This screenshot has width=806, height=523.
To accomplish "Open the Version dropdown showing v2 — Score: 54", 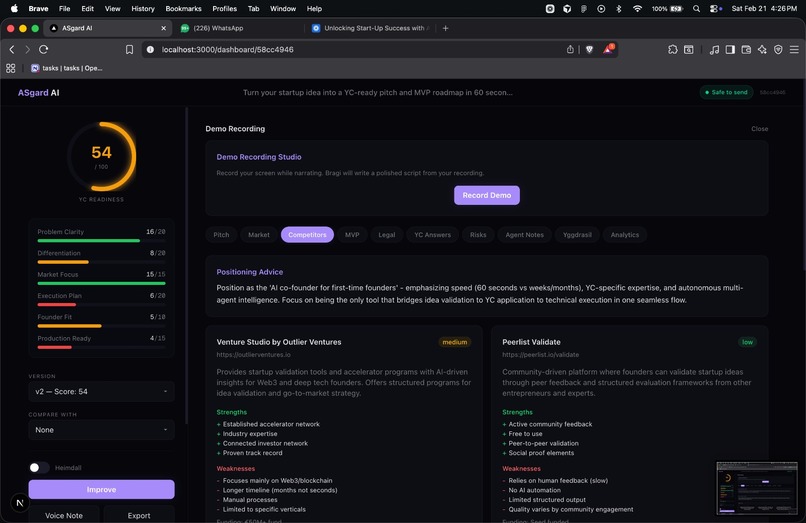I will pyautogui.click(x=101, y=391).
